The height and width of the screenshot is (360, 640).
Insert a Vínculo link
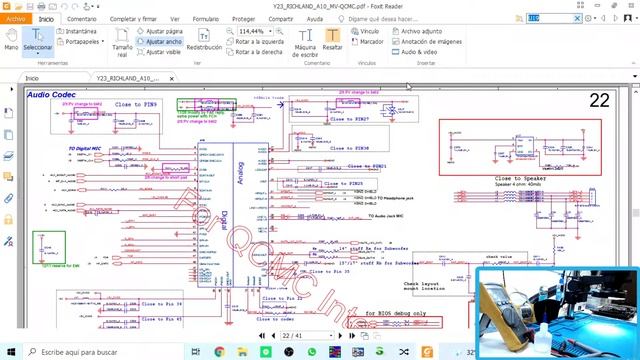[x=365, y=31]
